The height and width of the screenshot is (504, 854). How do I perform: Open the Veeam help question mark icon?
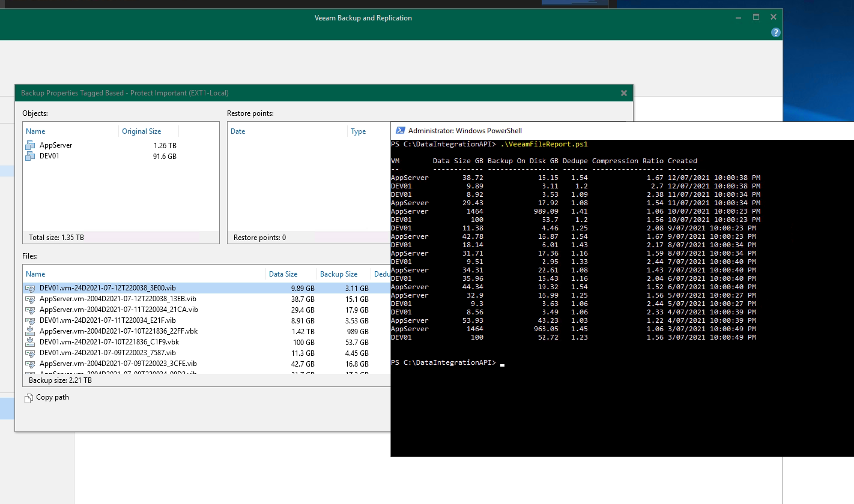click(775, 32)
